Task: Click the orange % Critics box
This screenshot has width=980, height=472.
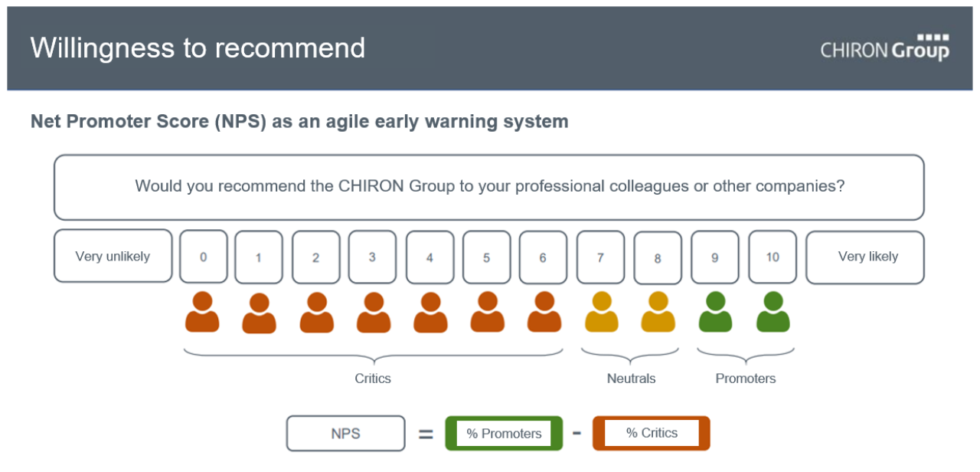Action: click(x=652, y=433)
